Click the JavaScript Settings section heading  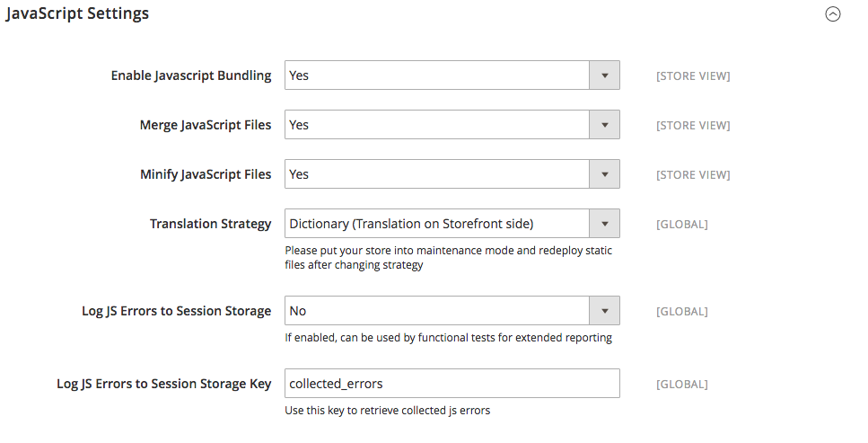[x=77, y=13]
